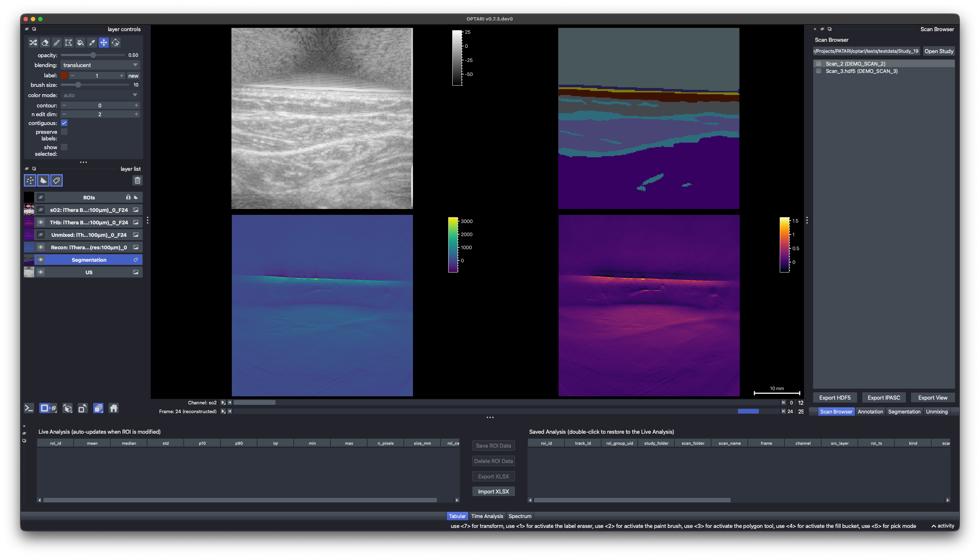Click the Open Study button
Screen dimensions: 980x558
coord(939,51)
